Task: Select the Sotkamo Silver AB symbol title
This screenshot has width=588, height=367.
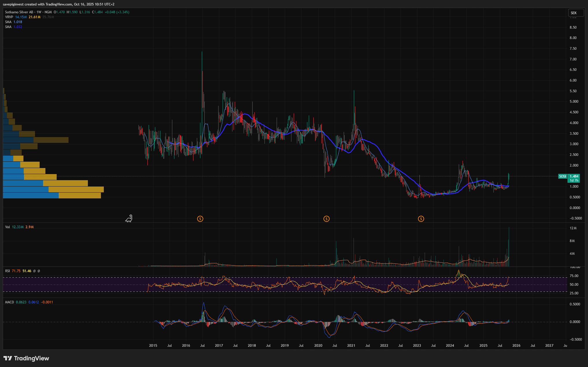Action: point(19,12)
